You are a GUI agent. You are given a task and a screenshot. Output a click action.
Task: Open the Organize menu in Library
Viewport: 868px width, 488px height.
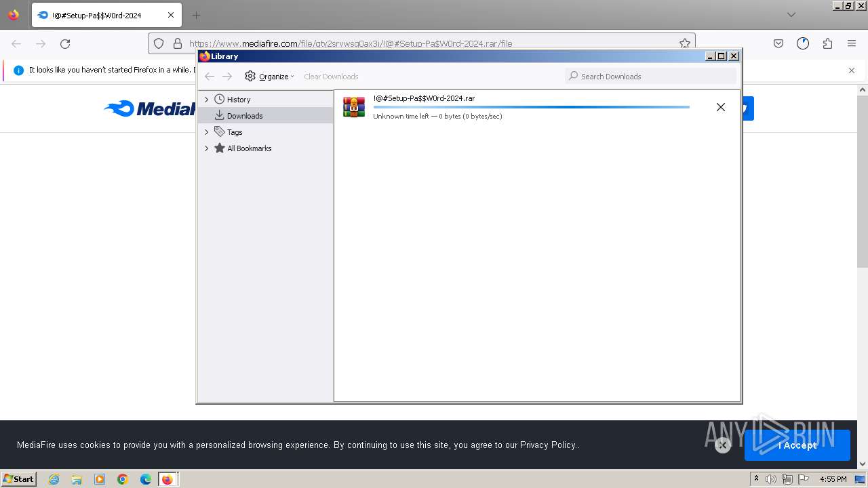pos(269,77)
